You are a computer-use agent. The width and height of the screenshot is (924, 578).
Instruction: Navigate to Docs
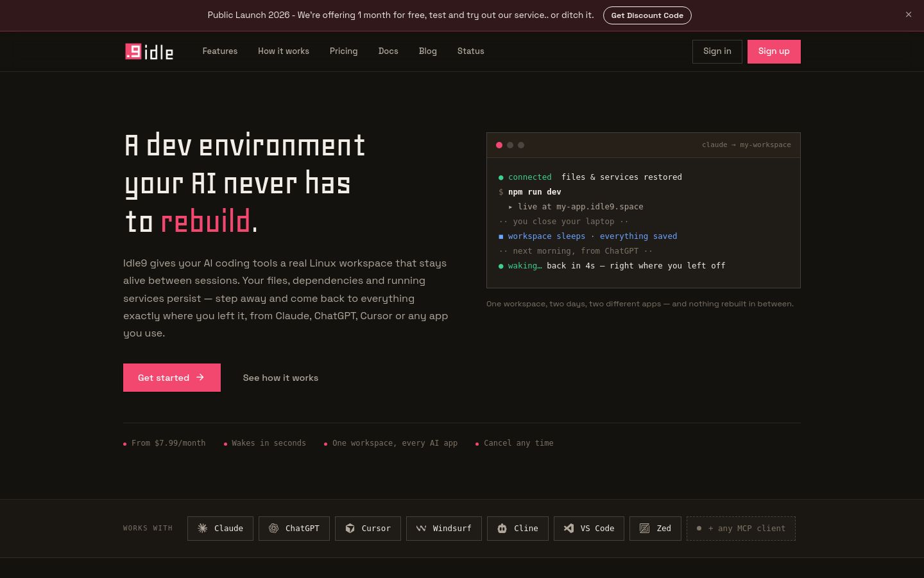pyautogui.click(x=388, y=51)
